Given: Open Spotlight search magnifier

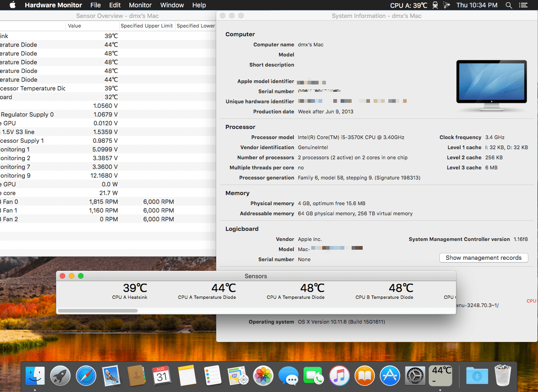Looking at the screenshot, I should (509, 5).
